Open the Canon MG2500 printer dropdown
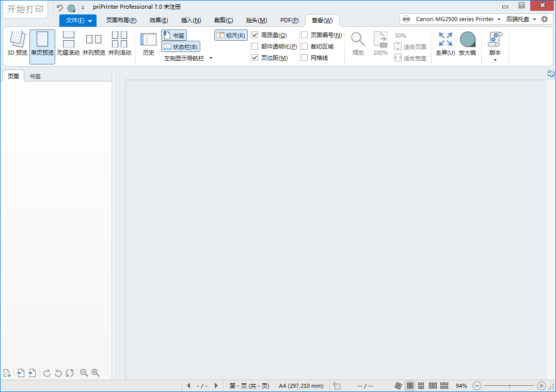The width and height of the screenshot is (556, 392). click(x=499, y=19)
